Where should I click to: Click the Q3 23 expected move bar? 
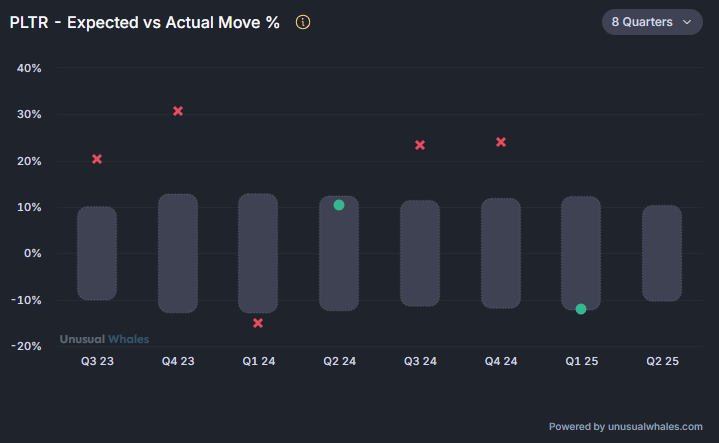pos(97,253)
